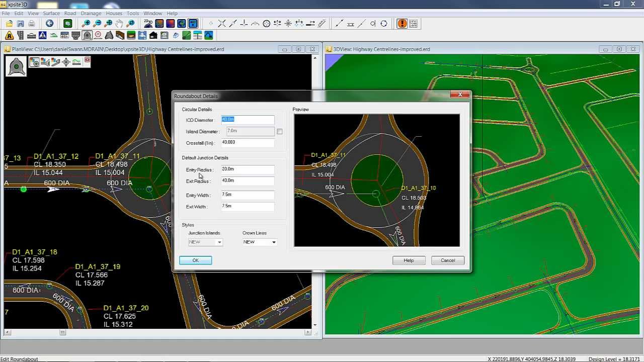Open the Drainage menu

click(x=91, y=13)
